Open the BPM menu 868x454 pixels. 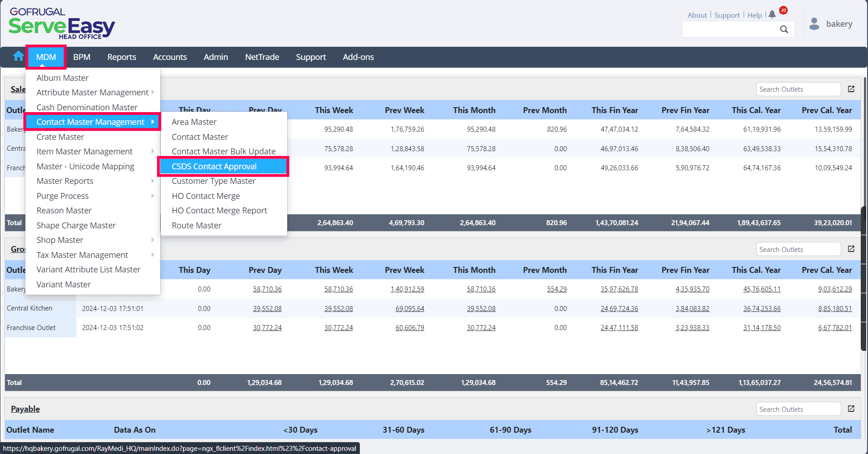click(82, 57)
